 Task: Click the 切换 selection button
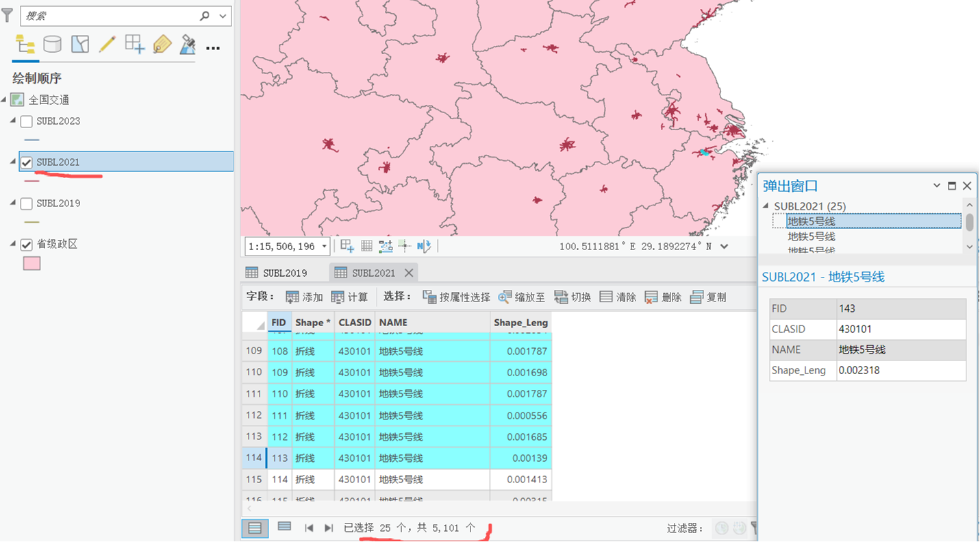(x=573, y=297)
